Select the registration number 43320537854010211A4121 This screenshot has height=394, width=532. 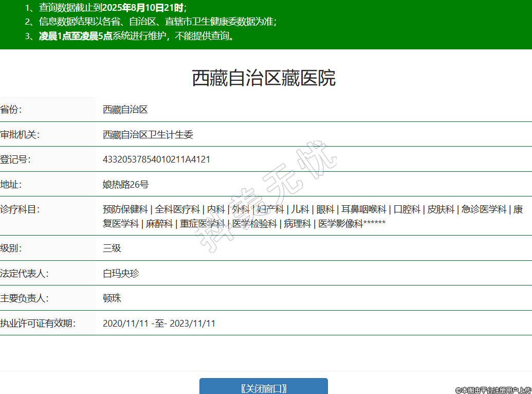156,159
